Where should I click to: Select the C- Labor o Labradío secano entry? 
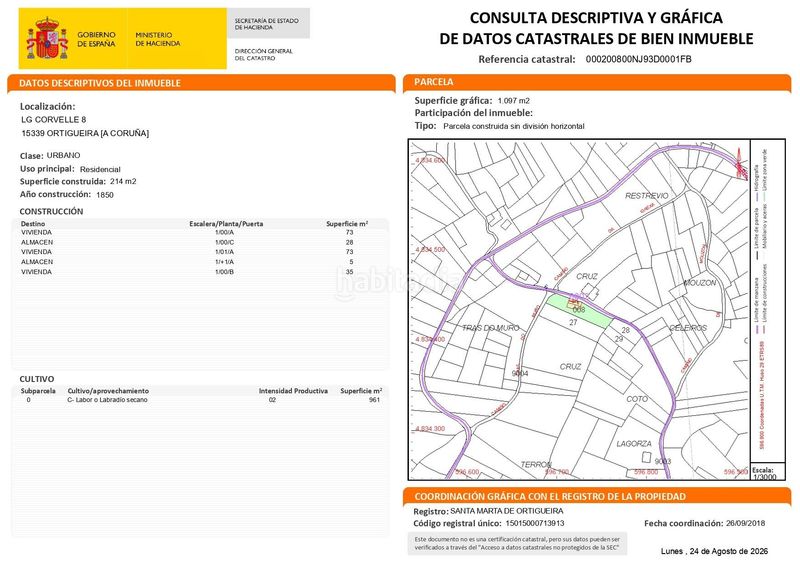(107, 400)
